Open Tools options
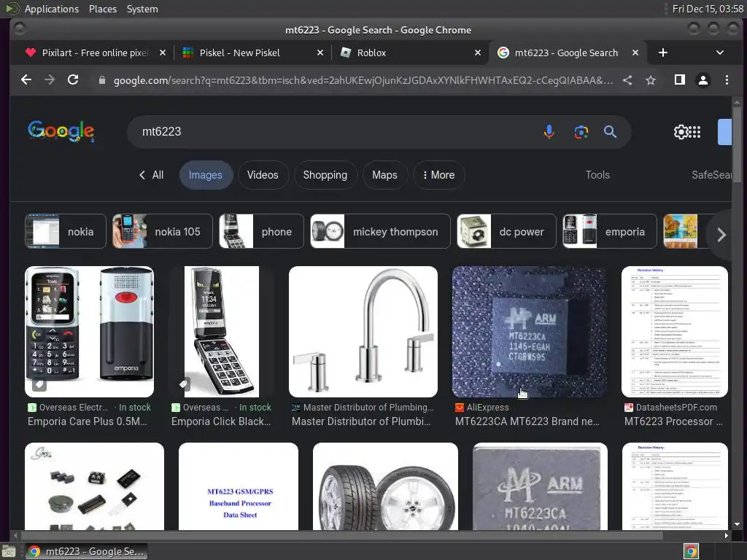Viewport: 747px width, 560px height. 597,175
